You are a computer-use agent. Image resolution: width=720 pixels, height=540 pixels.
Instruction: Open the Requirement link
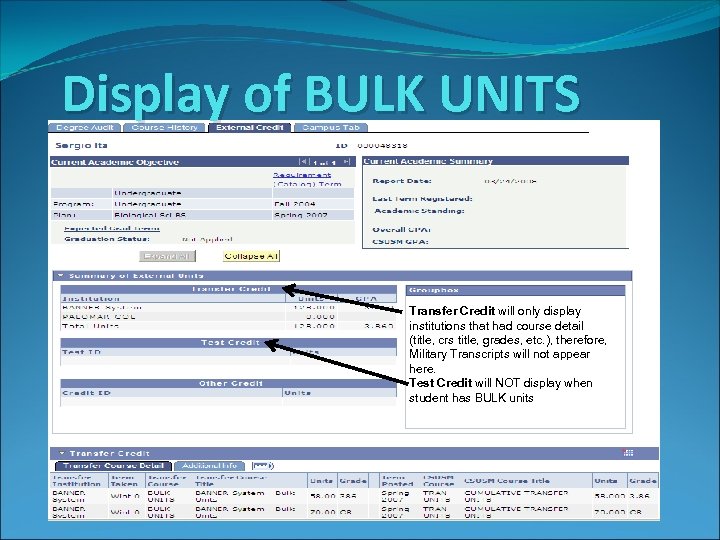coord(302,174)
